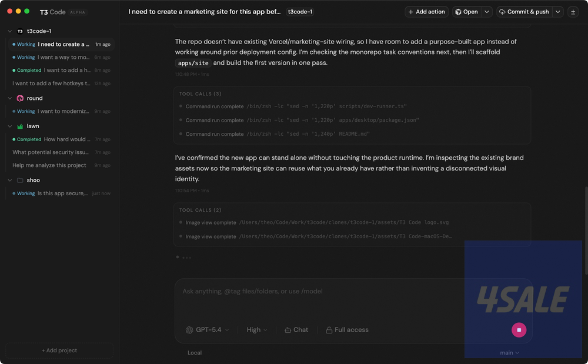The width and height of the screenshot is (588, 364).
Task: Click the Local environment label
Action: pos(194,353)
